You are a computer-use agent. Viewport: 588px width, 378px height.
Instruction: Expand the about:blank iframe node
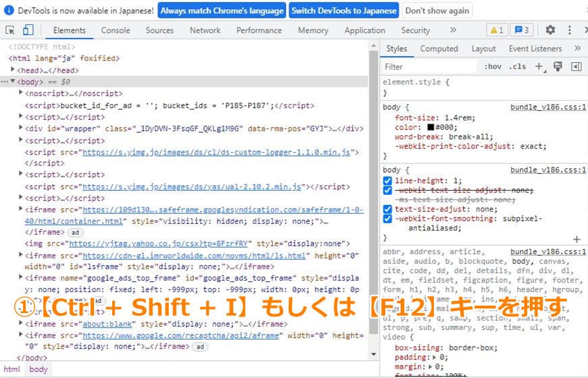coord(21,323)
